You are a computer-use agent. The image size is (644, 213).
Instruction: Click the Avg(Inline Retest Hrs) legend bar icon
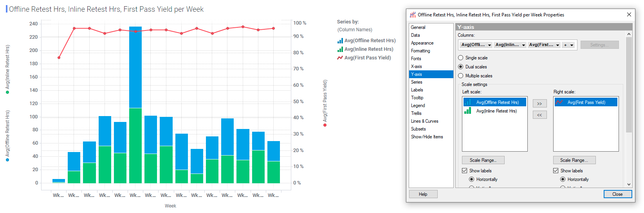340,49
